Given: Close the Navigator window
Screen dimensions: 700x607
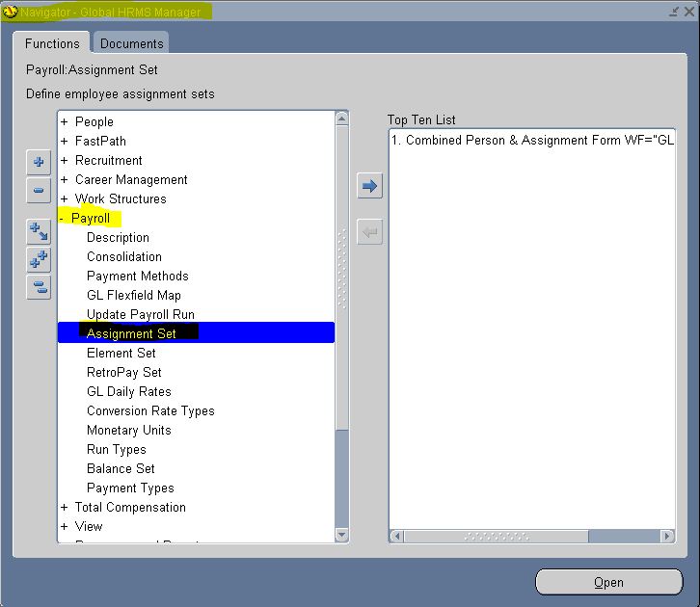Looking at the screenshot, I should coord(689,12).
